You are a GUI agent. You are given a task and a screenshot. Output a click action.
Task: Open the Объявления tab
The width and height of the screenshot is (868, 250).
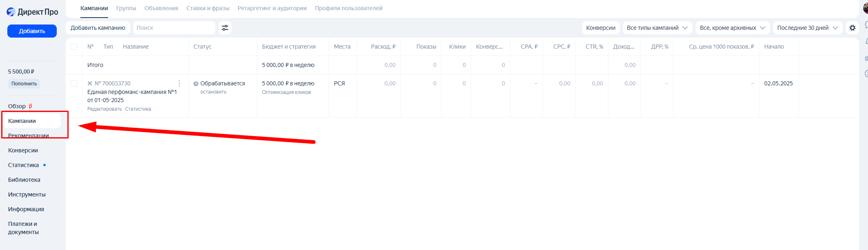point(161,8)
